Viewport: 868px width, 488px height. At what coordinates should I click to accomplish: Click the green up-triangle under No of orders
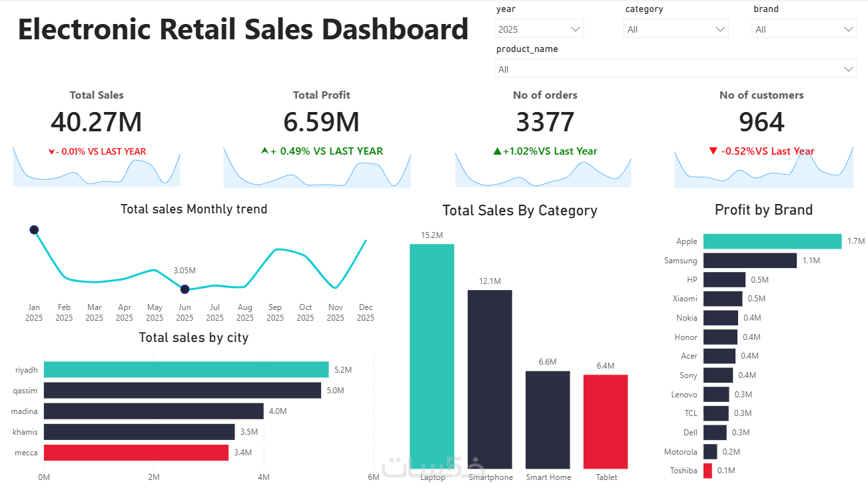click(x=497, y=151)
